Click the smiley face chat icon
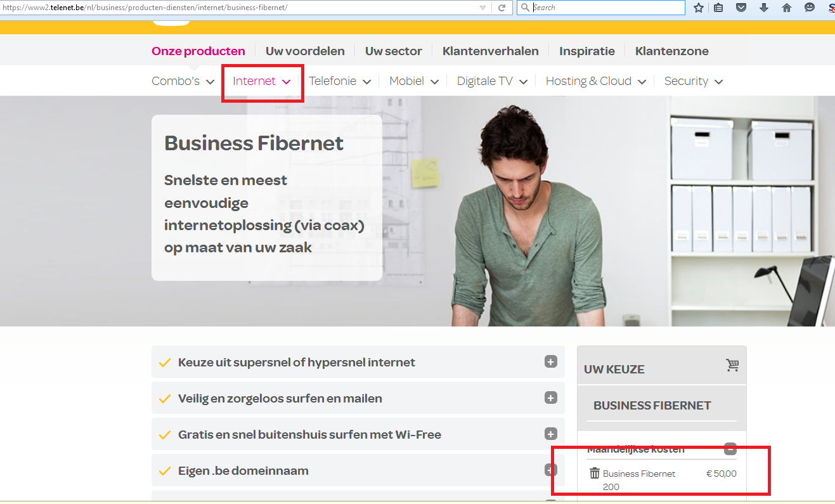 pos(810,8)
